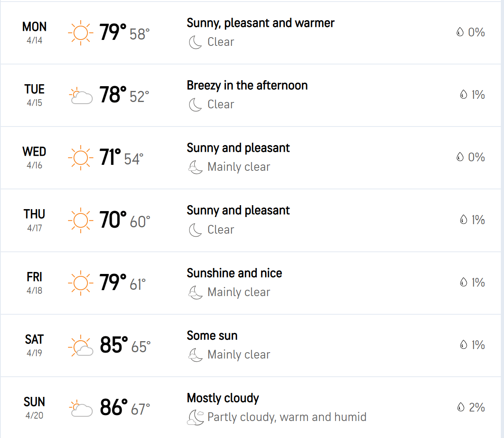The height and width of the screenshot is (438, 504).
Task: Click the sunny icon for Monday 4/14
Action: point(81,33)
